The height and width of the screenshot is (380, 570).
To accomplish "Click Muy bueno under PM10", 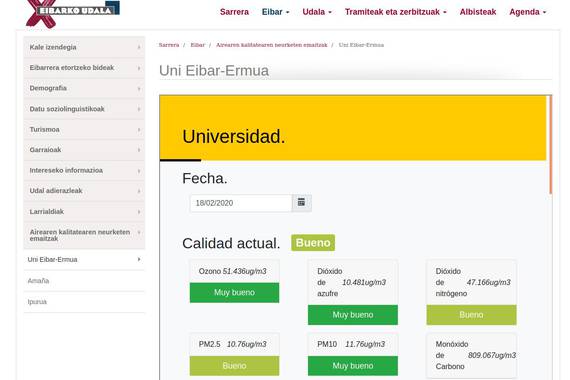I will point(353,366).
